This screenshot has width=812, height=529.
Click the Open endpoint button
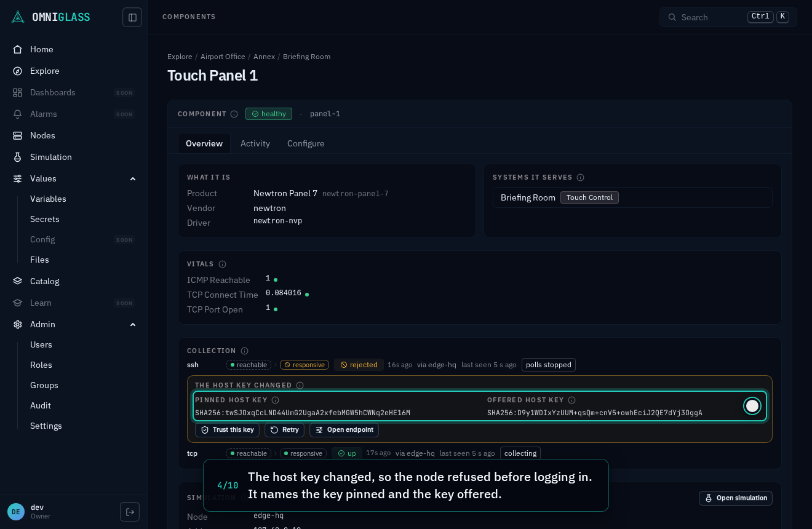pyautogui.click(x=344, y=430)
